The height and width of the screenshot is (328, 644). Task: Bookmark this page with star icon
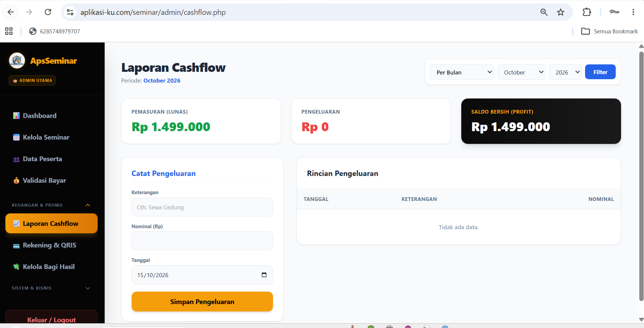(561, 12)
